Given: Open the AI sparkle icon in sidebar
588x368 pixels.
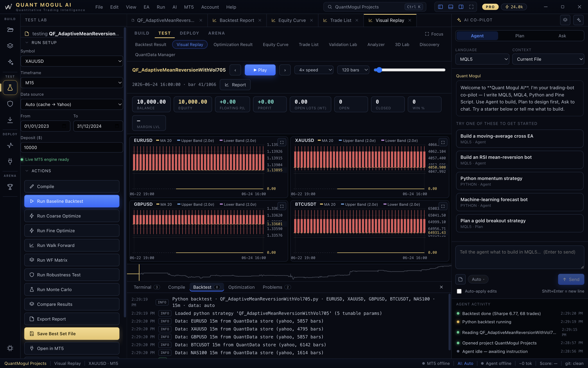Looking at the screenshot, I should 10,62.
